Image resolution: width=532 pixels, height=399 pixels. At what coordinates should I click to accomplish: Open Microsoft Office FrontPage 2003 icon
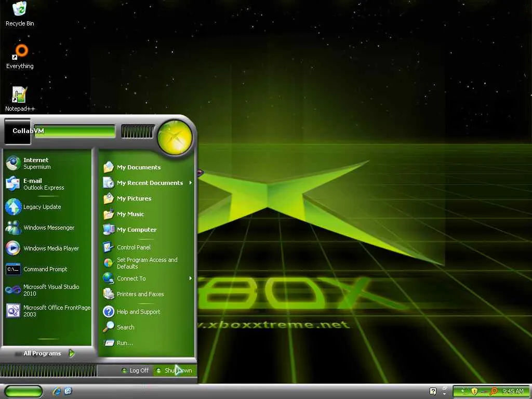tap(13, 311)
